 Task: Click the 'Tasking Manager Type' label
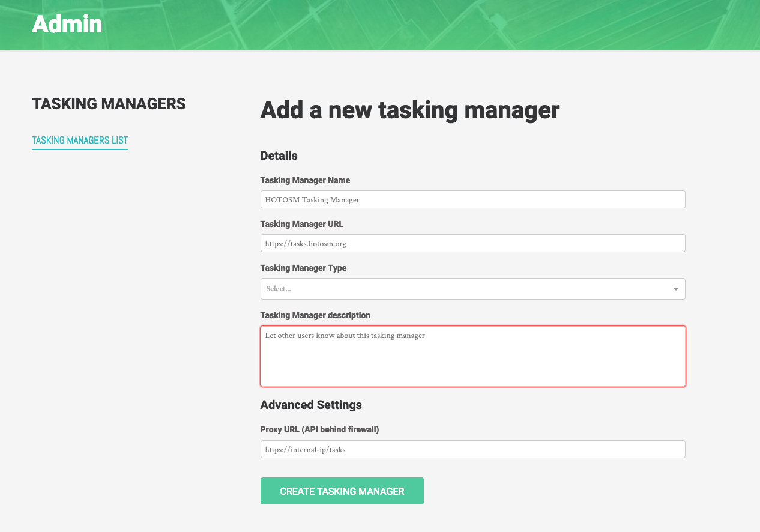pos(304,268)
